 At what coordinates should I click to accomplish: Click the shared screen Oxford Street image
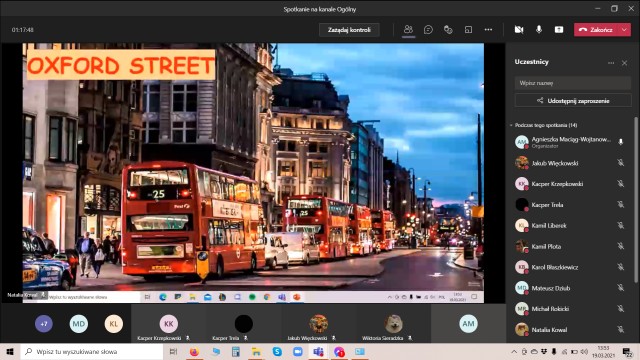coord(253,167)
